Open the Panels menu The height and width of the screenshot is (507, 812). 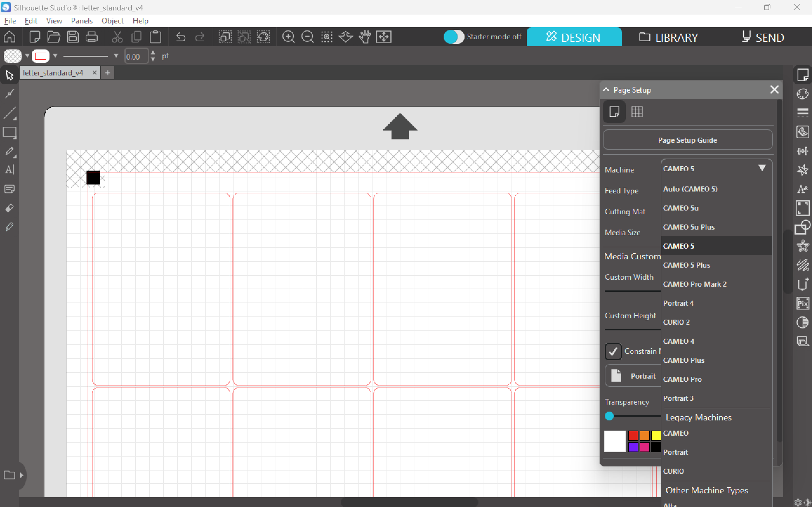(82, 21)
